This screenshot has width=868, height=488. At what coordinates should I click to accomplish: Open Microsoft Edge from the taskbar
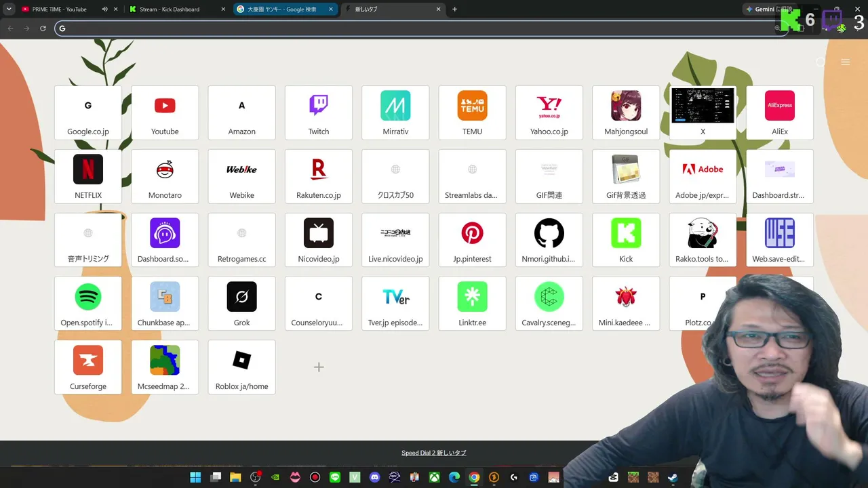click(x=454, y=477)
